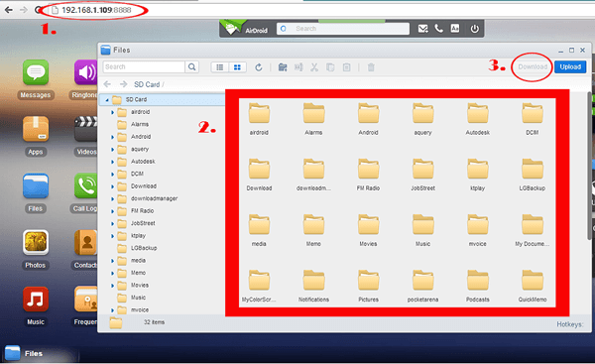Open the Call Logs phone icon
The image size is (595, 364).
pos(86,186)
